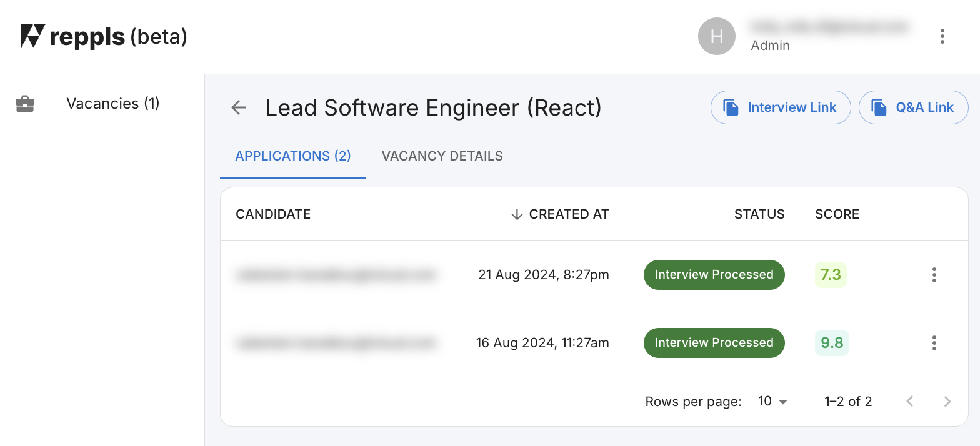Click the user avatar with letter H
This screenshot has width=980, height=446.
tap(716, 36)
